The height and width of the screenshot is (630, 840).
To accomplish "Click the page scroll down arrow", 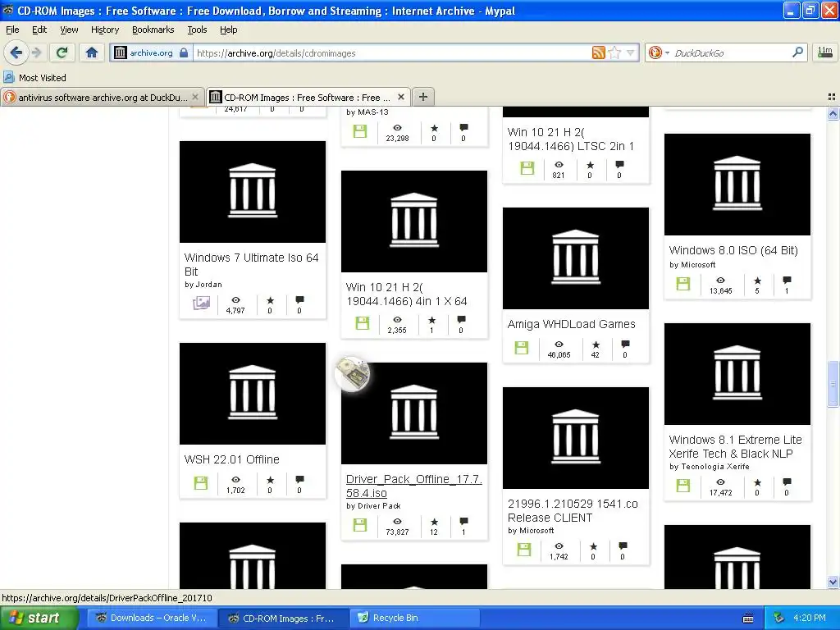I will (x=833, y=582).
